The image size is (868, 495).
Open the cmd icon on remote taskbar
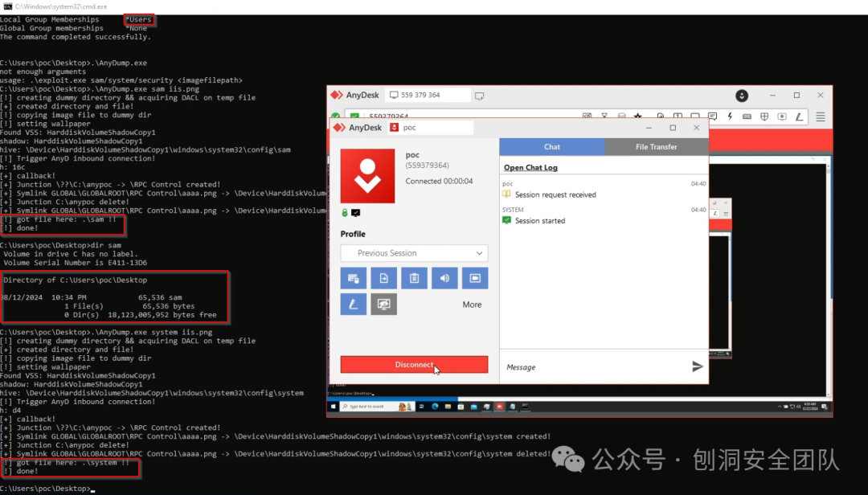pyautogui.click(x=525, y=407)
